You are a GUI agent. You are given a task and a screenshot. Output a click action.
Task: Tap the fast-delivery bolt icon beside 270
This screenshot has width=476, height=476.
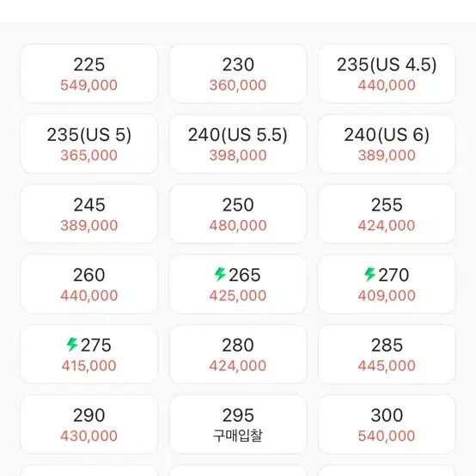[x=369, y=274]
